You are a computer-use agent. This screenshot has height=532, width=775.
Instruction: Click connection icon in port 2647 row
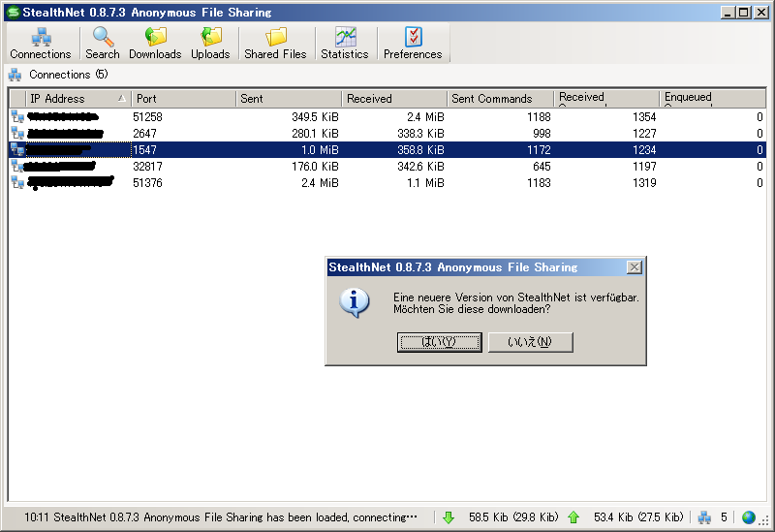(x=17, y=133)
